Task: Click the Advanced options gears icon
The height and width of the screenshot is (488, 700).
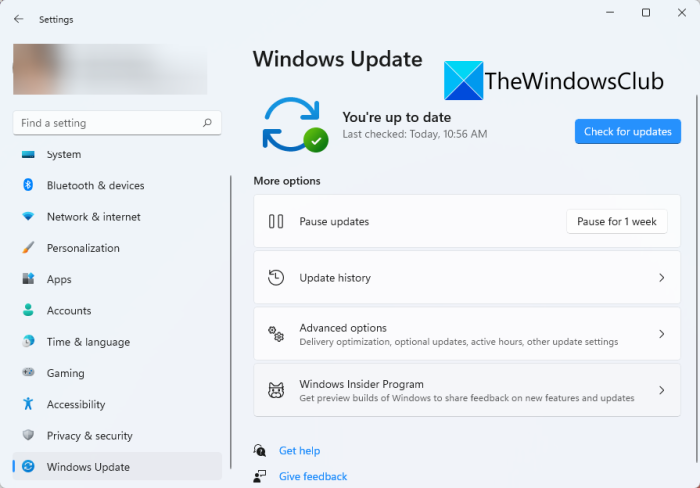Action: click(x=276, y=334)
